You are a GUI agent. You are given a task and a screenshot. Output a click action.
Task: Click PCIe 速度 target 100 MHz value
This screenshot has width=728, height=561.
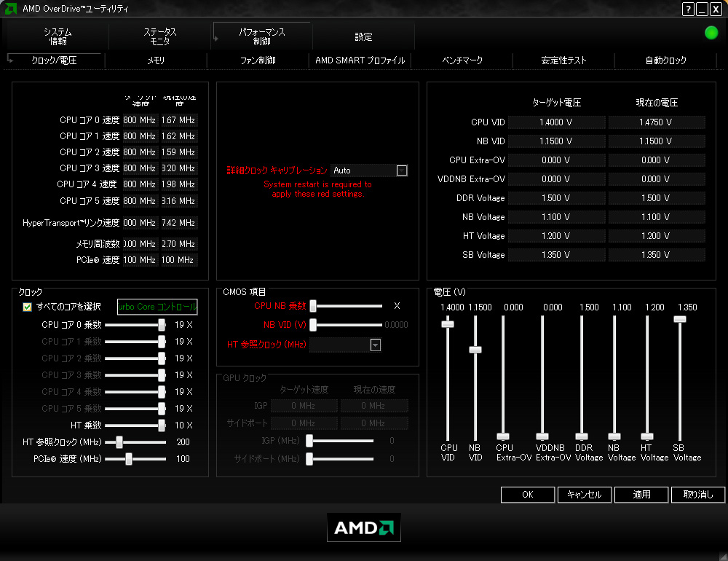(x=141, y=260)
